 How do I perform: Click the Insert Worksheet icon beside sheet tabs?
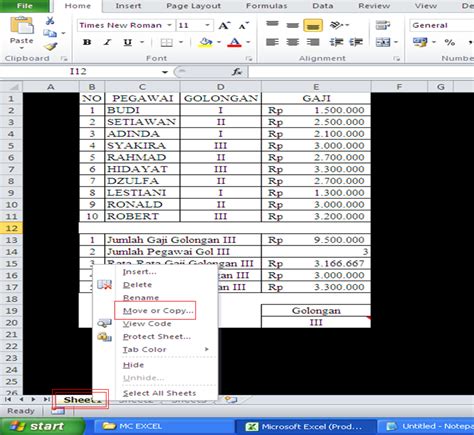pos(231,400)
